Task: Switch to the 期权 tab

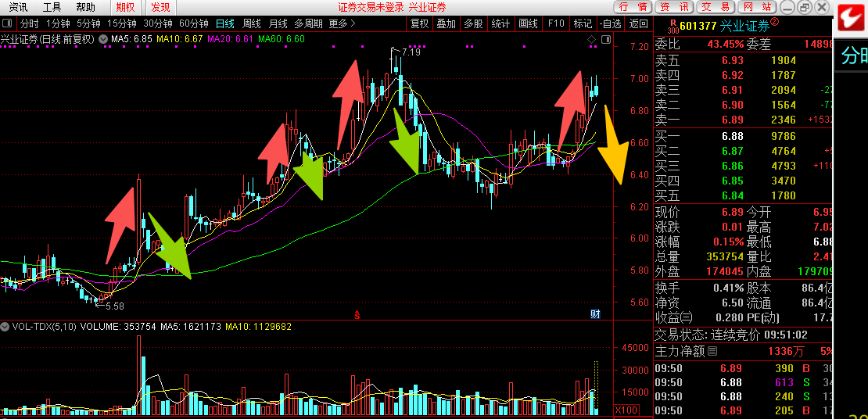Action: [126, 7]
